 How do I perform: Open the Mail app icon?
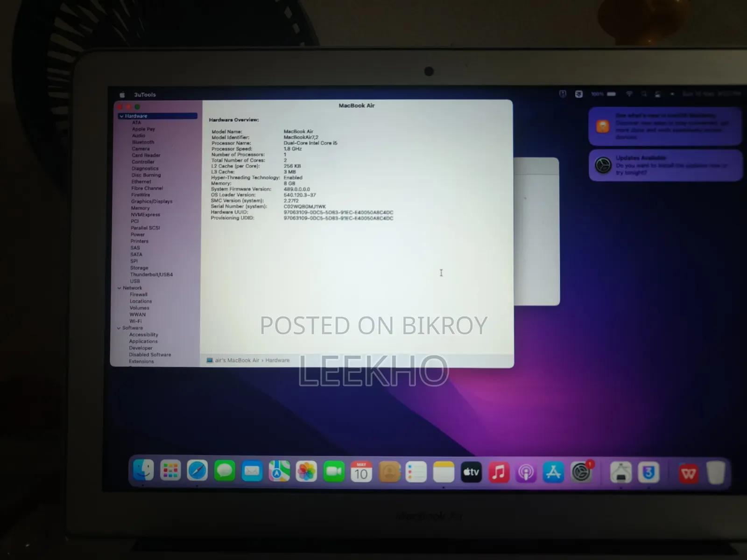click(x=252, y=471)
